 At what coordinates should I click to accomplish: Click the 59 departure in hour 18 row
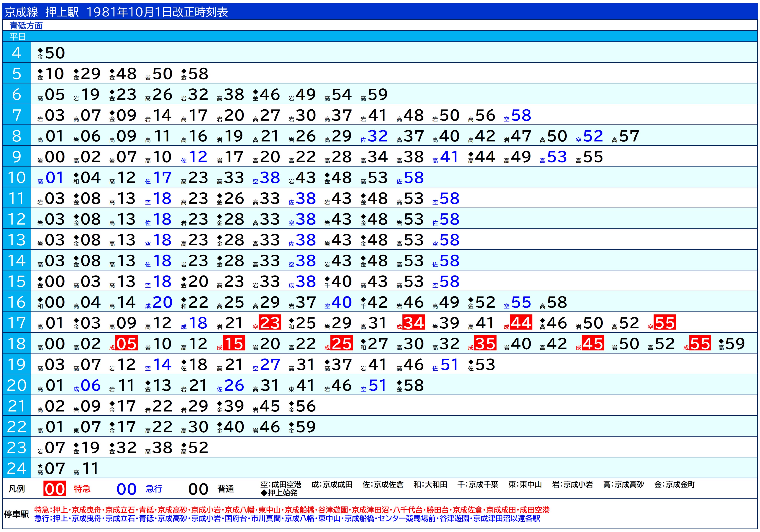point(732,344)
